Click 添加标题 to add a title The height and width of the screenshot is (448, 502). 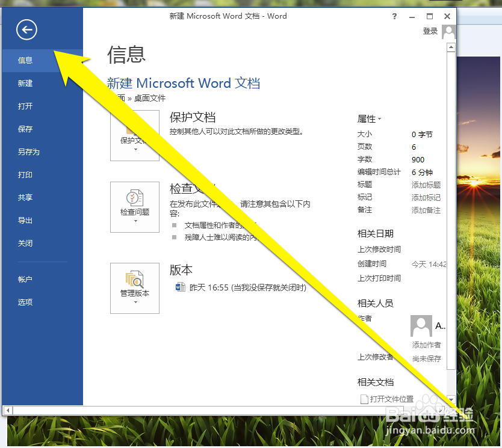pyautogui.click(x=426, y=185)
